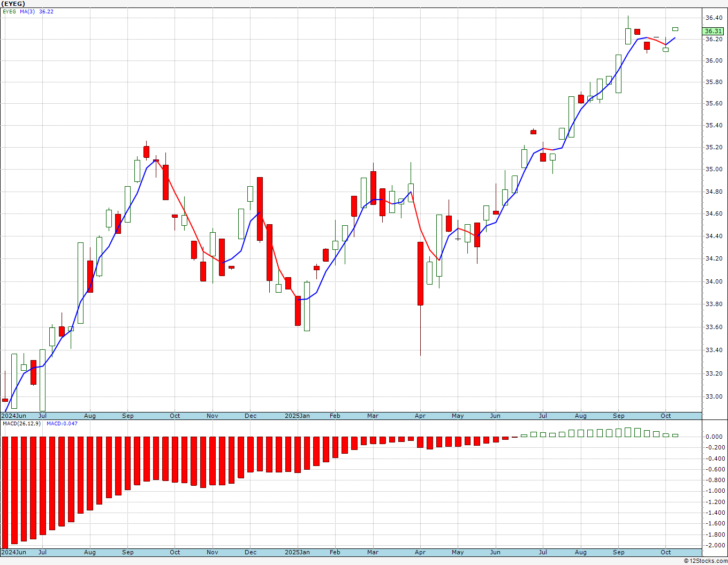Click the Nov label on MACD panel axis
This screenshot has height=565, width=728.
pyautogui.click(x=213, y=552)
